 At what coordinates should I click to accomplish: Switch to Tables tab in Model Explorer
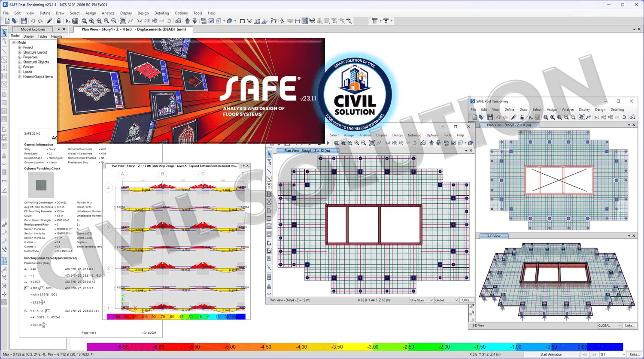click(x=42, y=36)
